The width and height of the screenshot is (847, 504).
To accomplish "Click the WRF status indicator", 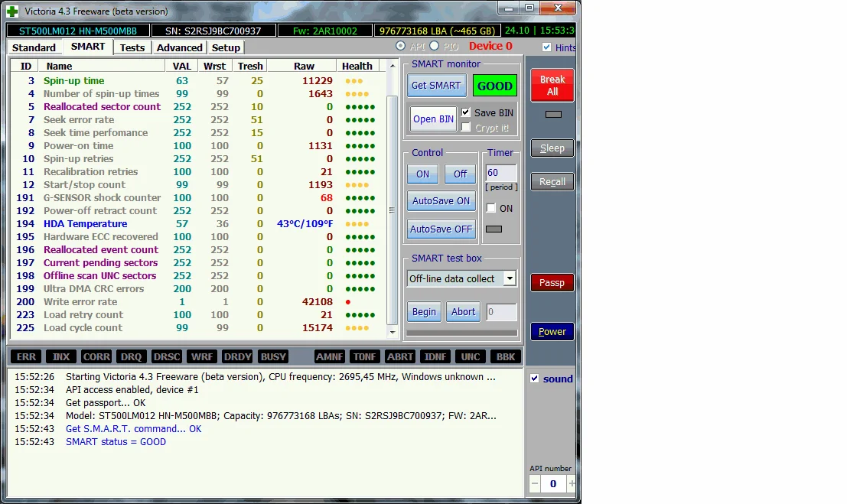I will tap(202, 356).
